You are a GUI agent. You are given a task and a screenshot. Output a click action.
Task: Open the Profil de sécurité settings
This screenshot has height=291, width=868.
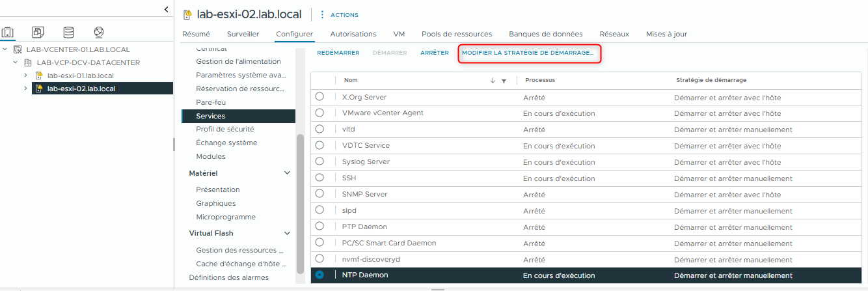pos(225,129)
